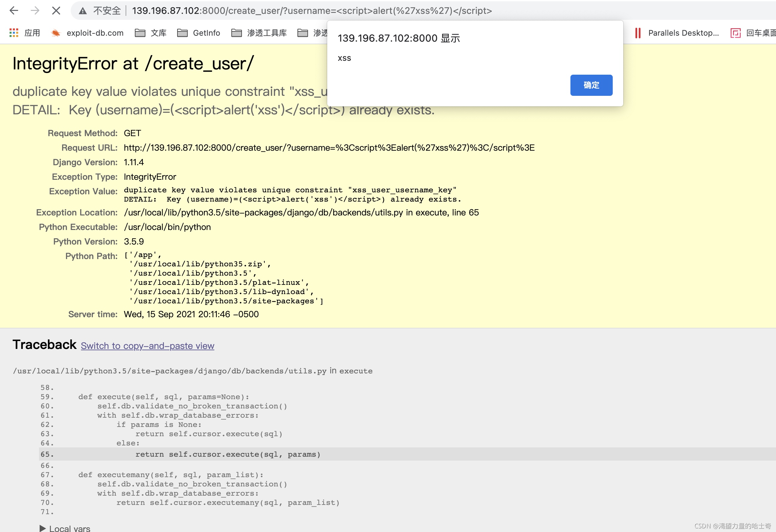The width and height of the screenshot is (776, 532).
Task: Click traceback line 59 def execute
Action: click(x=164, y=397)
